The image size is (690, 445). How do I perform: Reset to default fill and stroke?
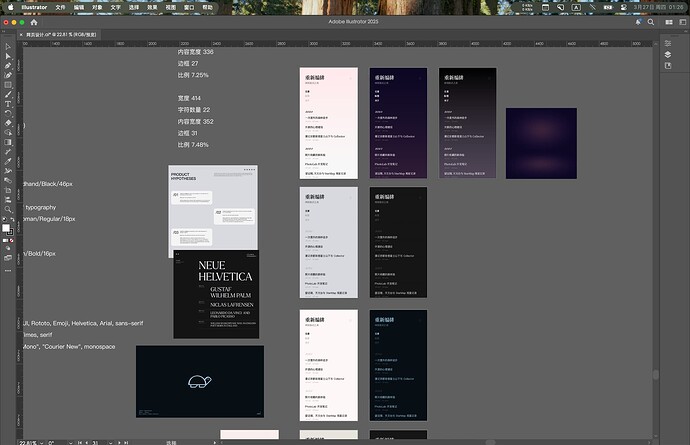[x=4, y=219]
